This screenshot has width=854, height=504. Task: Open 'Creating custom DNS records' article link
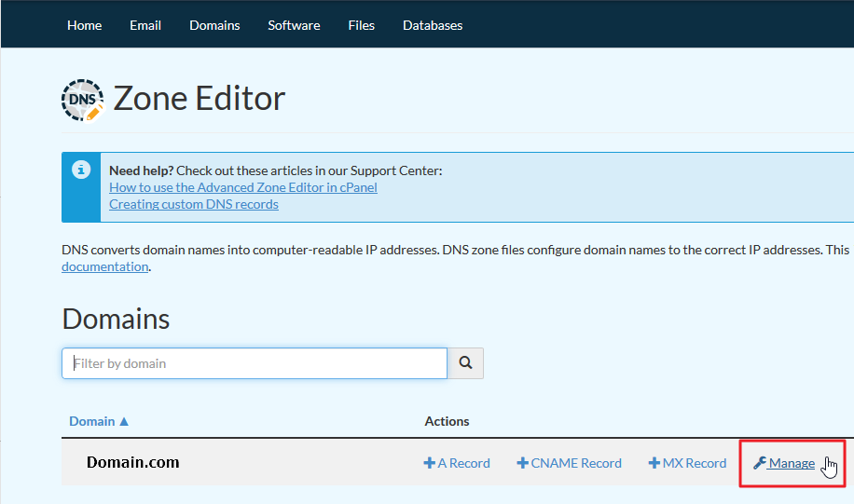(x=194, y=204)
